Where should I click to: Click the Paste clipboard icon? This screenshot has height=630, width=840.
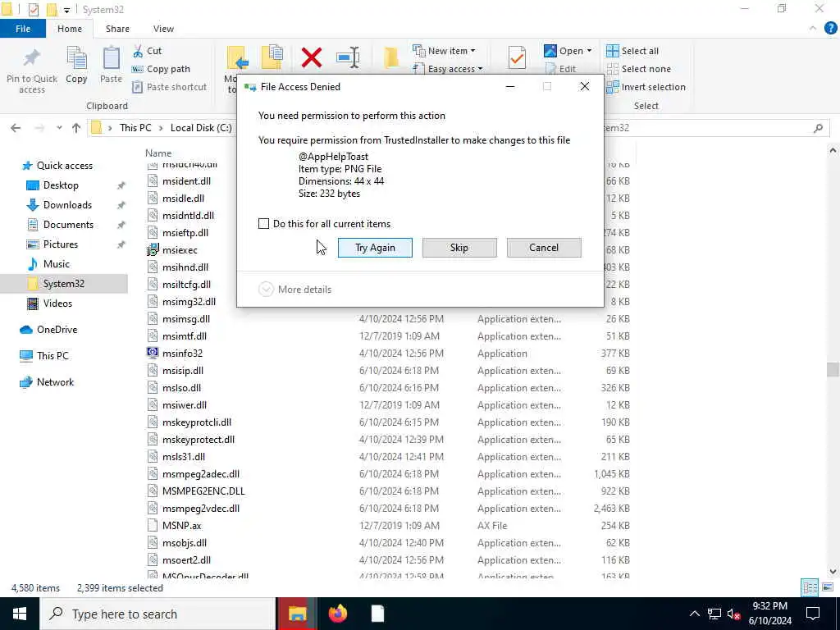click(x=111, y=58)
